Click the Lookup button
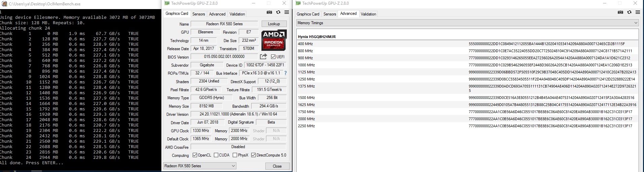 [274, 24]
